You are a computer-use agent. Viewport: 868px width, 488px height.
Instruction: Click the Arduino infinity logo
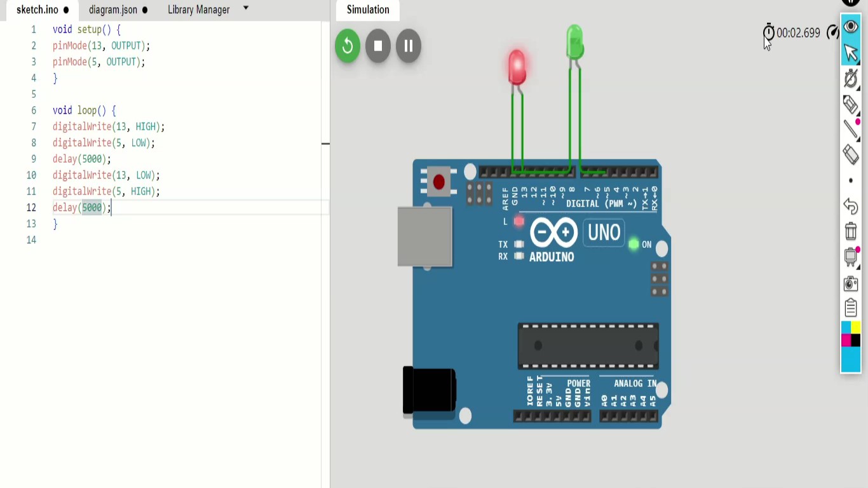pos(553,233)
